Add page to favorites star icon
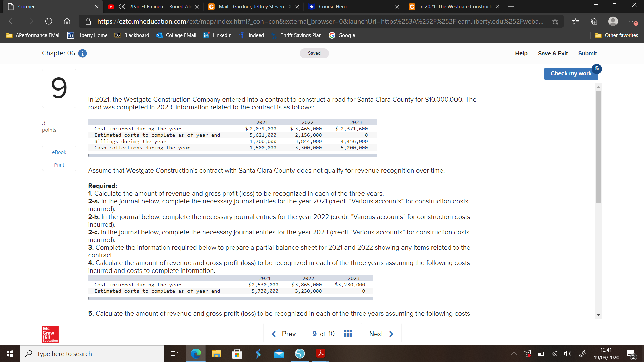Image resolution: width=644 pixels, height=362 pixels. click(555, 21)
